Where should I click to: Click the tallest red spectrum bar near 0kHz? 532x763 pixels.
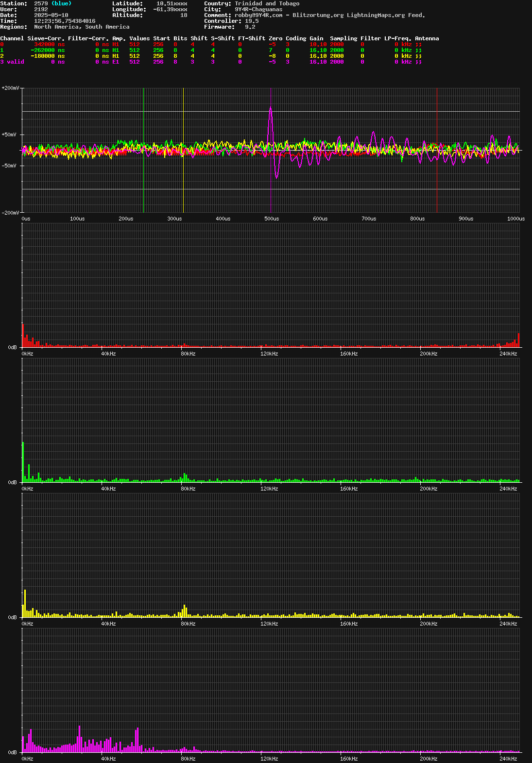pyautogui.click(x=23, y=335)
